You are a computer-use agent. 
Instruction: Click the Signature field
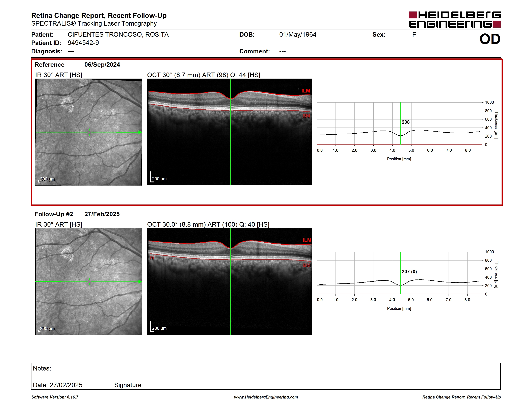click(x=129, y=385)
